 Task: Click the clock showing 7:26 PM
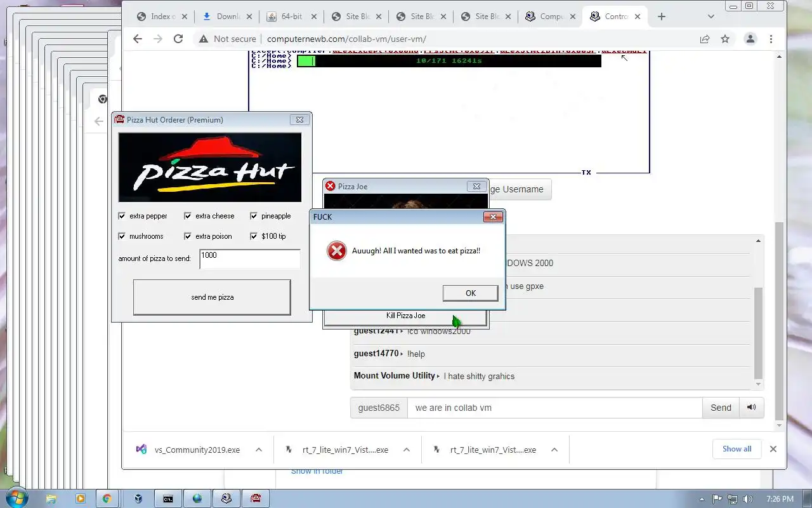click(x=780, y=499)
